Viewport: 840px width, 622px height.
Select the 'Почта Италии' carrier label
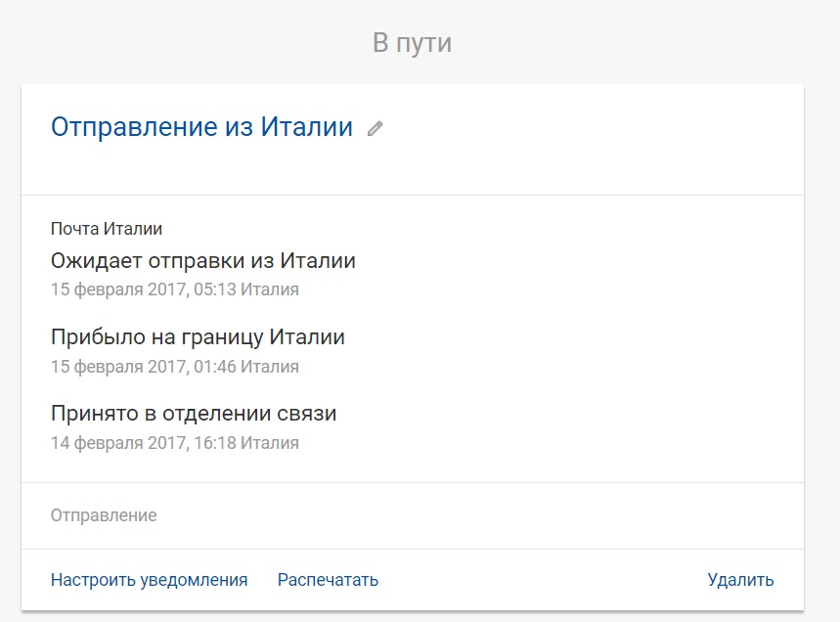point(107,229)
